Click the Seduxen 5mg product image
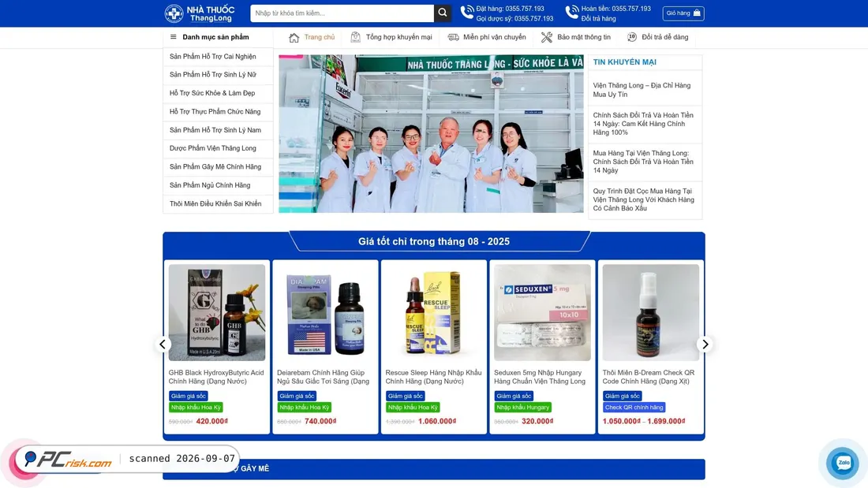The width and height of the screenshot is (868, 488). pos(543,313)
